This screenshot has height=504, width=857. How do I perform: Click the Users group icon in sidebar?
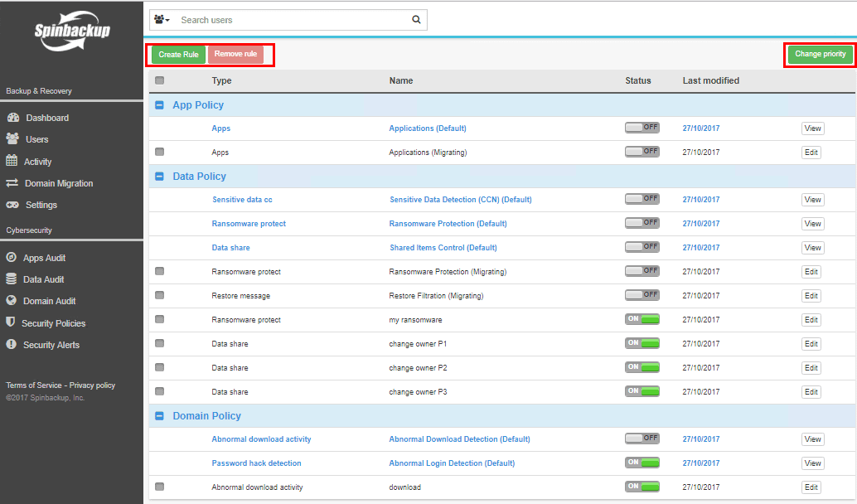pyautogui.click(x=12, y=138)
